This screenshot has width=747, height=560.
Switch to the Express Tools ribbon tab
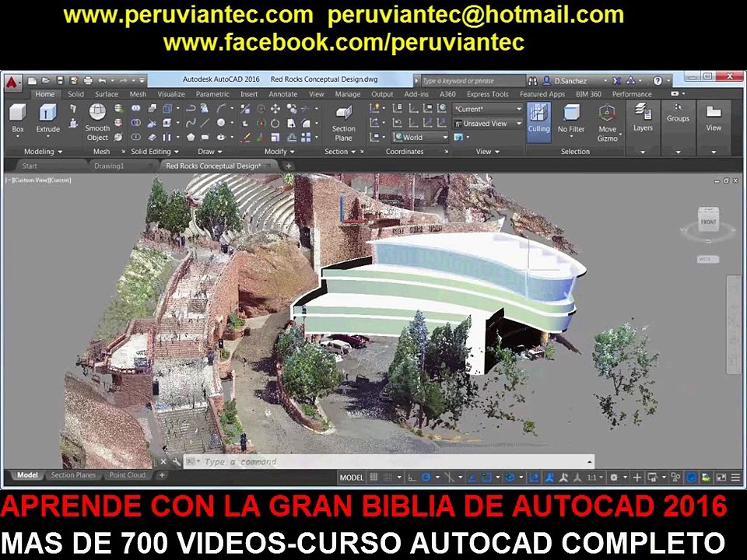coord(487,94)
